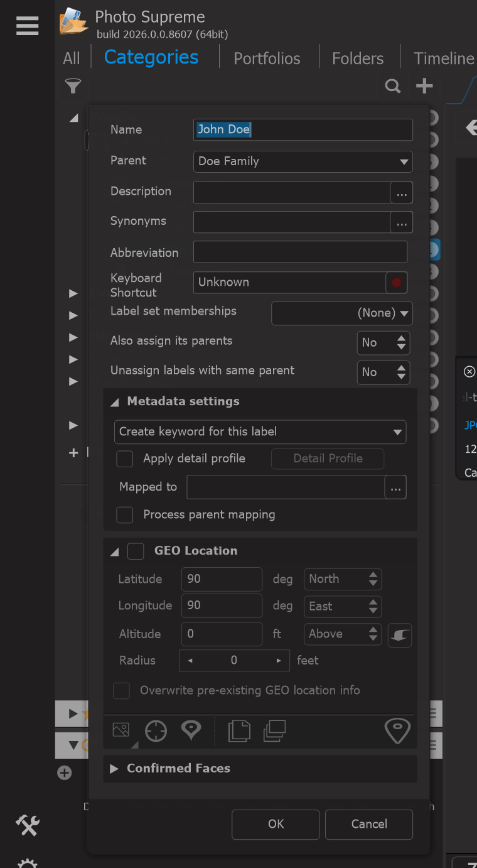The height and width of the screenshot is (868, 477).
Task: Add new category with plus icon
Action: (x=425, y=86)
